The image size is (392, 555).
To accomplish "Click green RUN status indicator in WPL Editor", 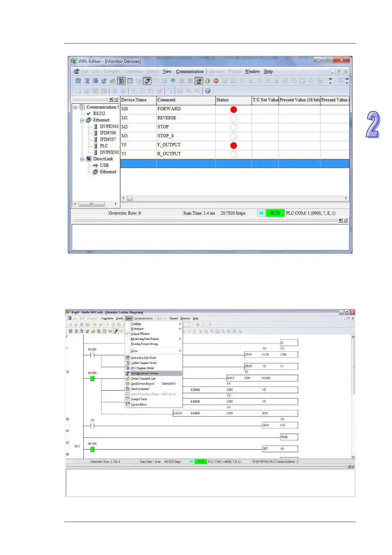I will click(275, 213).
